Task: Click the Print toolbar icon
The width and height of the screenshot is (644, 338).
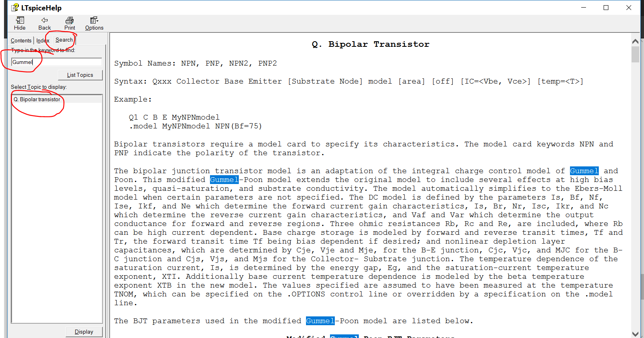Action: (x=70, y=20)
